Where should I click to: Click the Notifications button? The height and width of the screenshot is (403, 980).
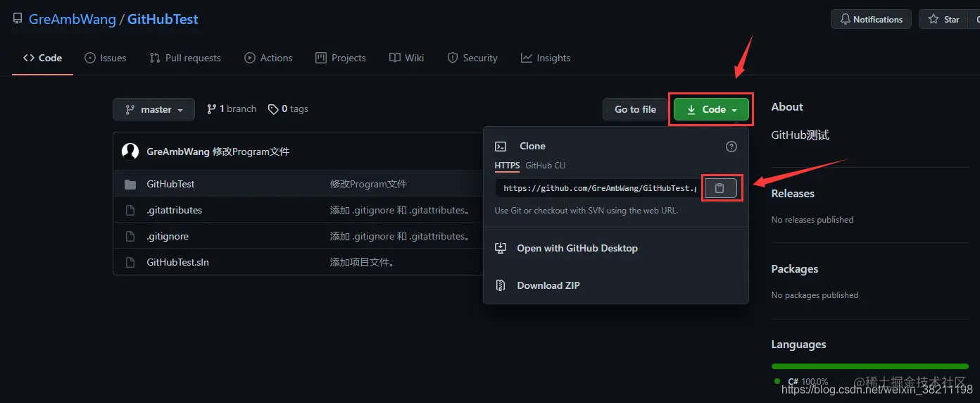pos(871,19)
